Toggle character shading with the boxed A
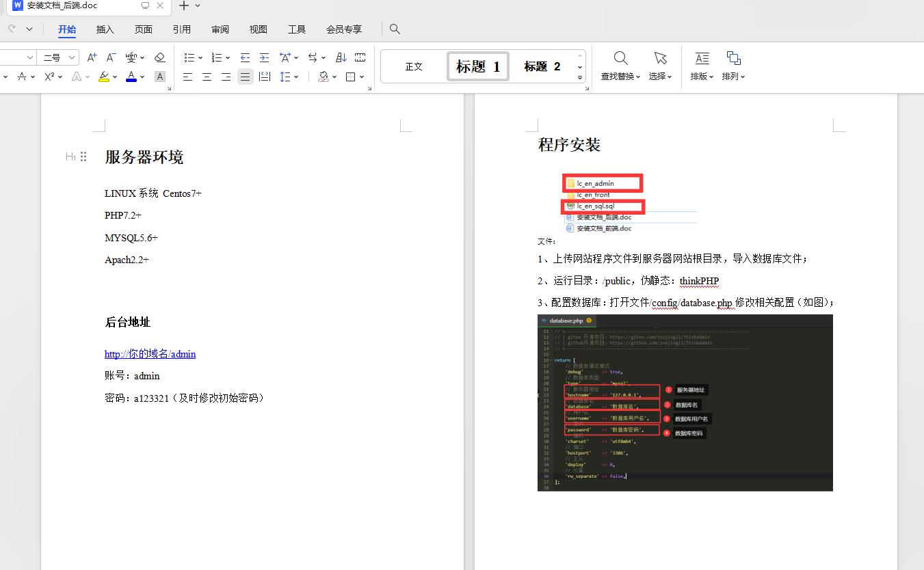Screen dimensions: 924x570 (x=159, y=77)
